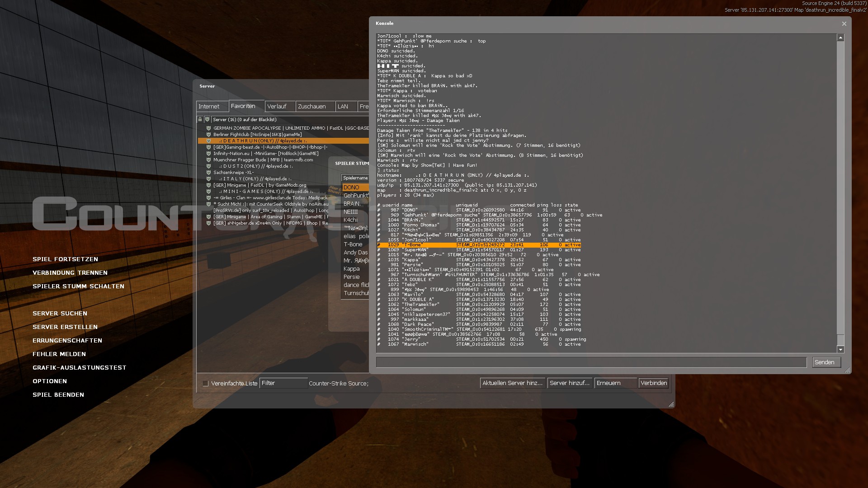This screenshot has width=868, height=488.
Task: Click the Konsole window resize grip
Action: (848, 370)
